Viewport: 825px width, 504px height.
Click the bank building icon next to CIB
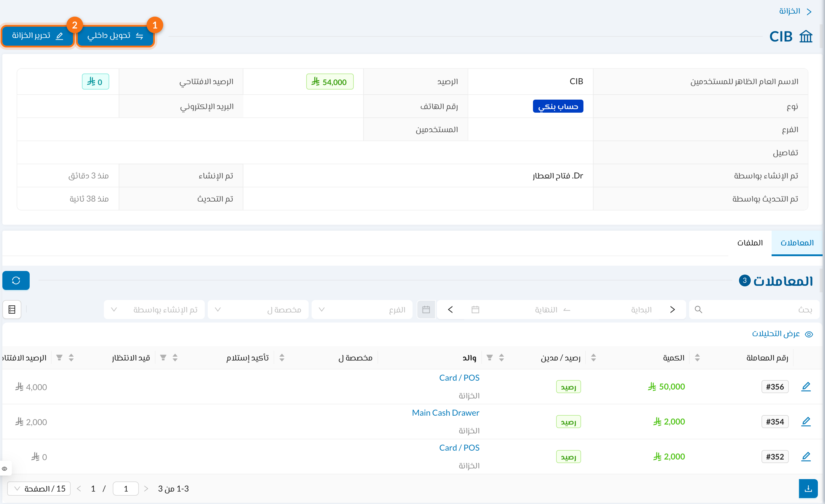806,36
